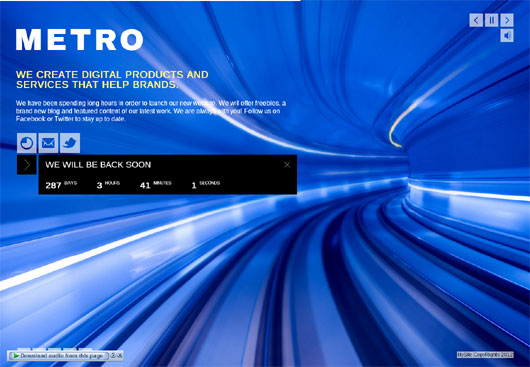530x367 pixels.
Task: Collapse panel with the arrow chevron
Action: pyautogui.click(x=27, y=165)
